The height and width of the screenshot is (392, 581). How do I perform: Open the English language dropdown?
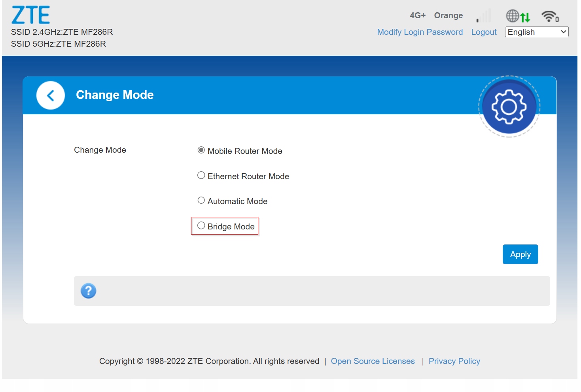point(537,32)
